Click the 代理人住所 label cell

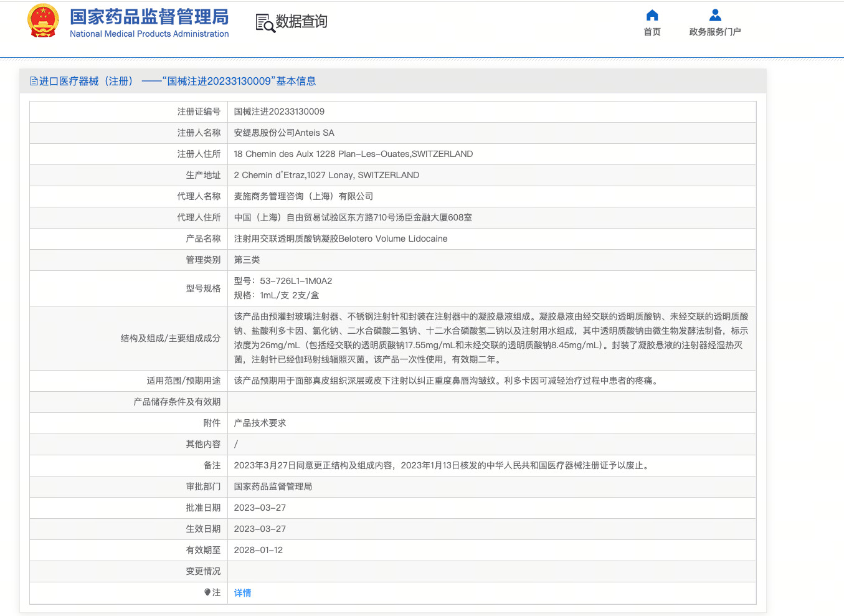click(129, 217)
